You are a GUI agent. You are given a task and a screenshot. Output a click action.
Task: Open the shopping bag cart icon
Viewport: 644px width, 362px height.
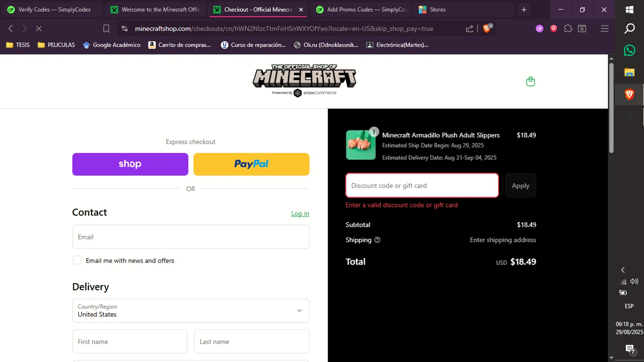[x=530, y=82]
